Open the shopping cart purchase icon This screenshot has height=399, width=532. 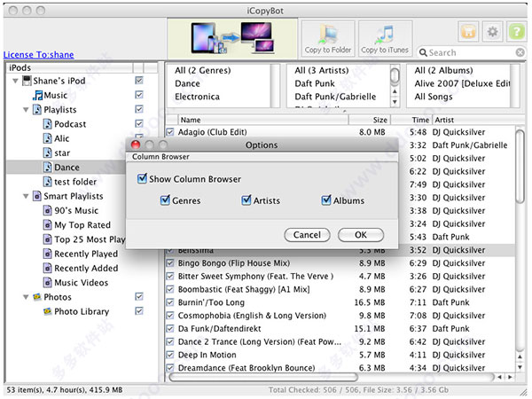click(x=468, y=32)
